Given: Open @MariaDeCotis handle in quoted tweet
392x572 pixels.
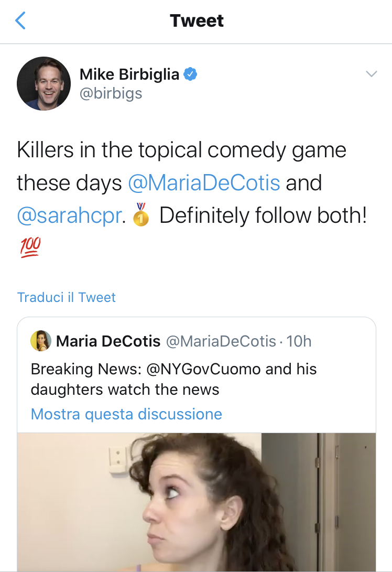Looking at the screenshot, I should 221,341.
